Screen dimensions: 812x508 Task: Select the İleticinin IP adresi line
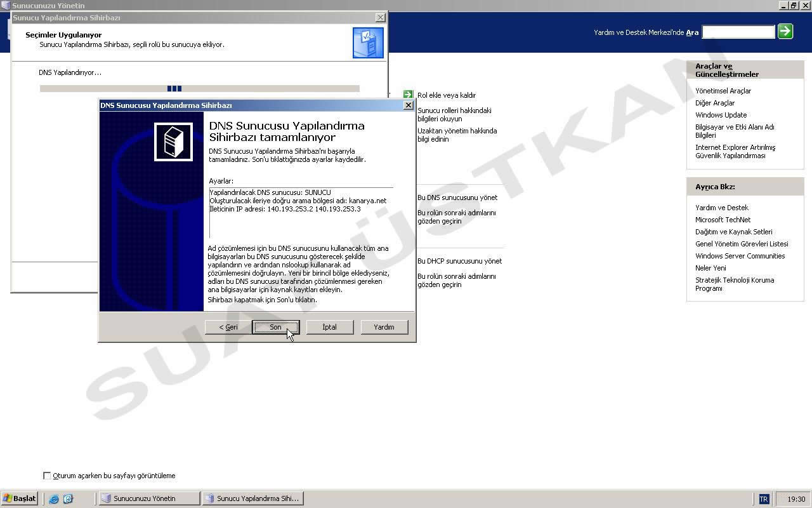pos(285,209)
